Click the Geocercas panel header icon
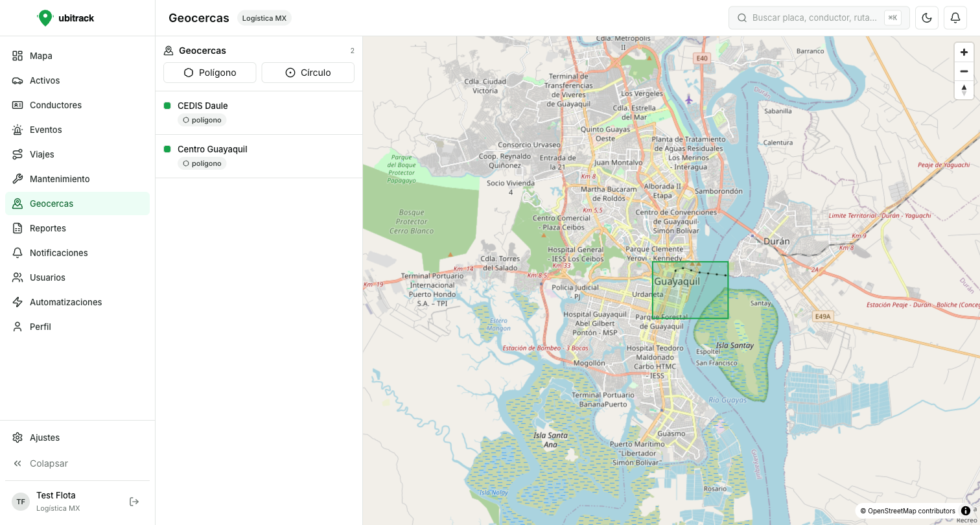The width and height of the screenshot is (980, 525). pyautogui.click(x=169, y=51)
